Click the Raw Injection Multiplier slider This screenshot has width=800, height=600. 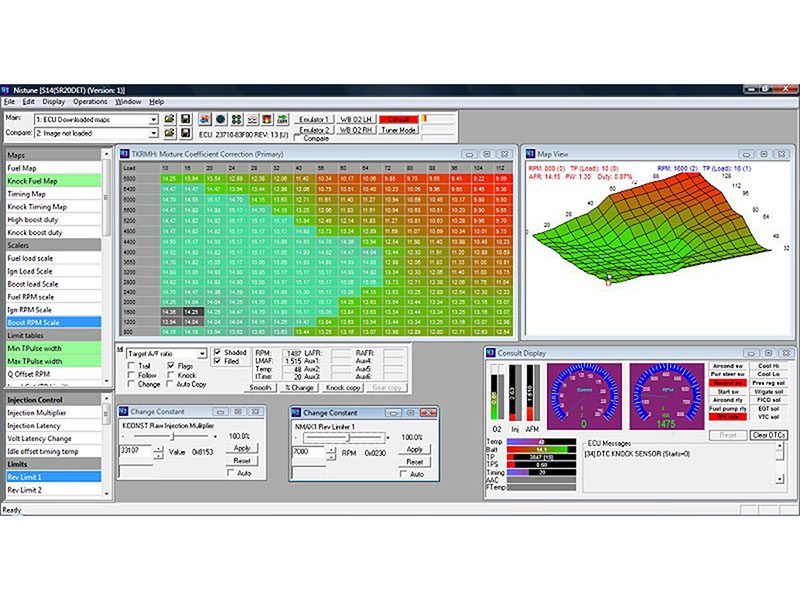(175, 436)
